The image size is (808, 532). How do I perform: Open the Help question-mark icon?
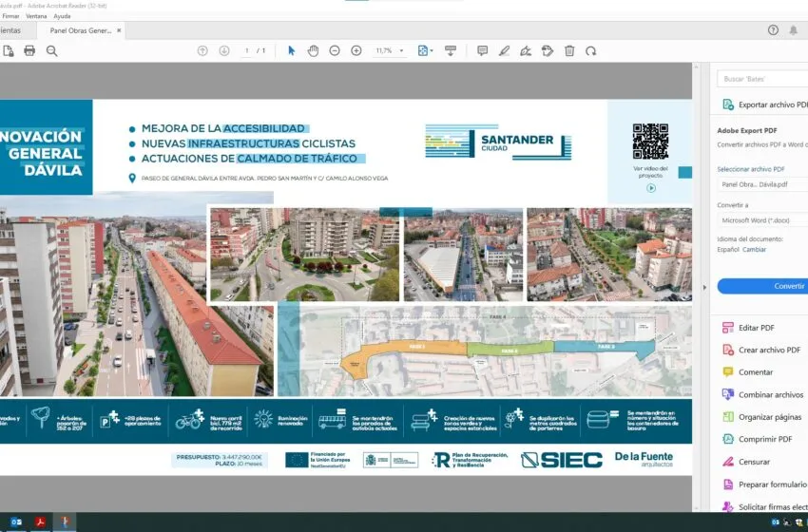click(773, 29)
